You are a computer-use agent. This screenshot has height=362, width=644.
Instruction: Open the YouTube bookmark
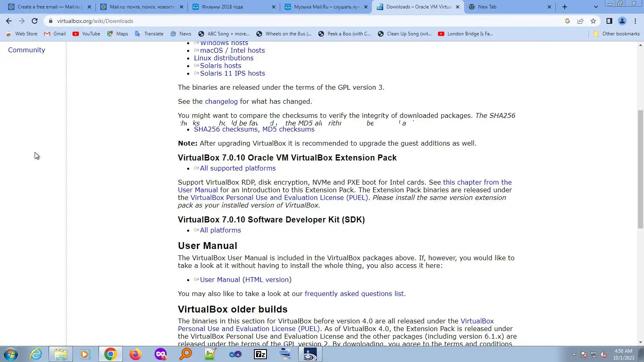[x=86, y=34]
